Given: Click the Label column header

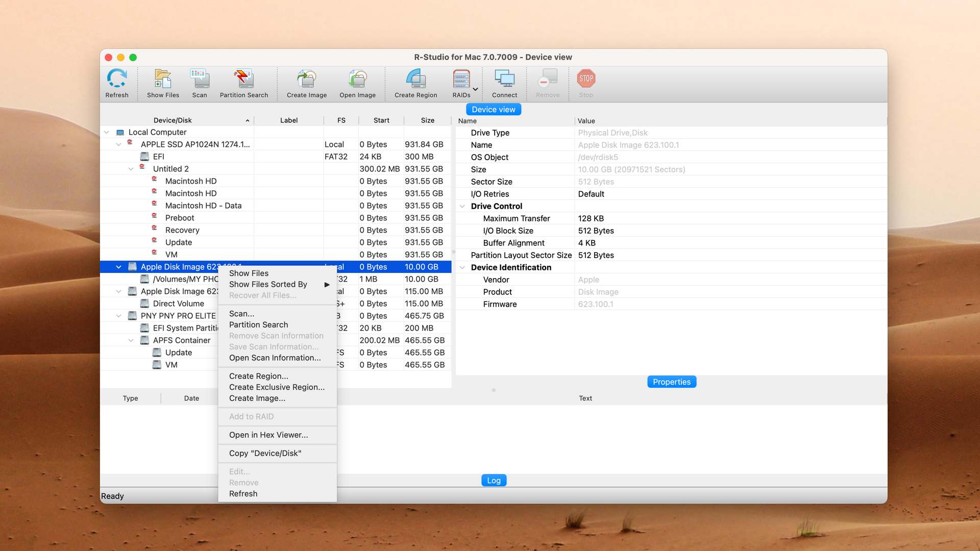Looking at the screenshot, I should point(288,120).
